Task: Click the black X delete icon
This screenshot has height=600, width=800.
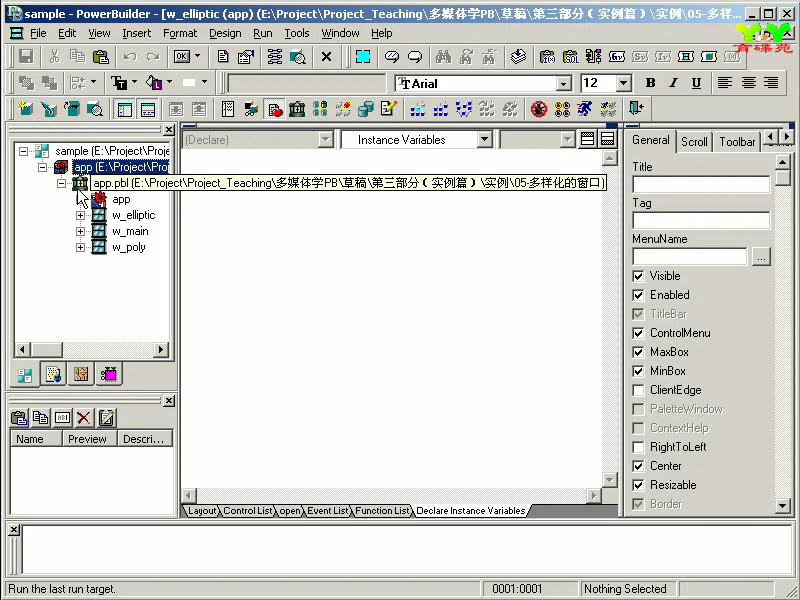Action: (327, 56)
